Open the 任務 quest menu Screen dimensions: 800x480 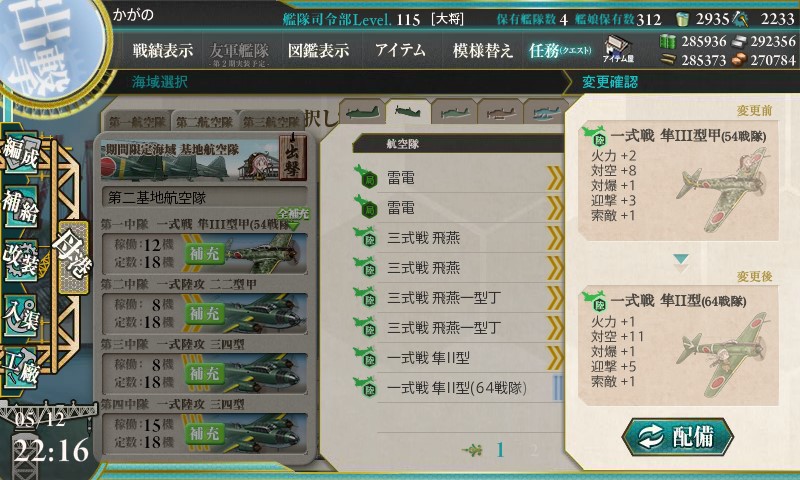[x=560, y=50]
